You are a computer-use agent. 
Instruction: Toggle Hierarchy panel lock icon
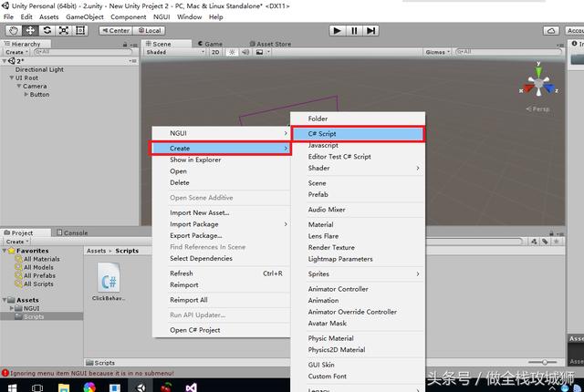(125, 45)
